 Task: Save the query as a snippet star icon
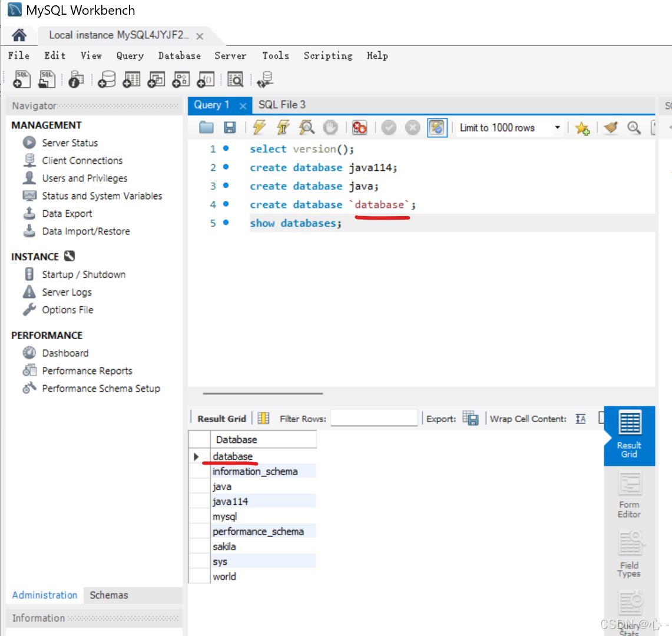click(582, 128)
